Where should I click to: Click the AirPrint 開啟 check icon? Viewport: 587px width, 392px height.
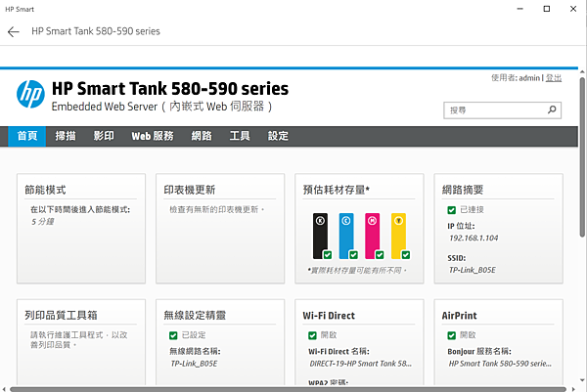[x=451, y=335]
